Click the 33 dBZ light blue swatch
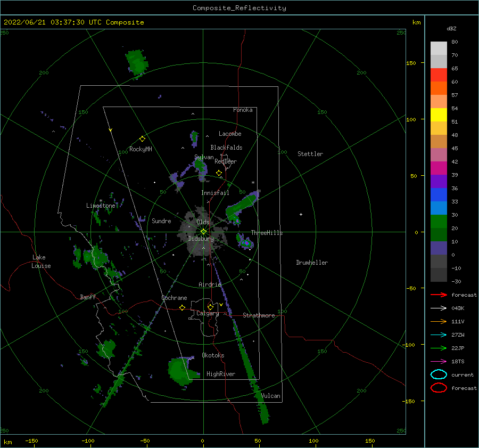Viewport: 479px width, 448px height. (439, 208)
